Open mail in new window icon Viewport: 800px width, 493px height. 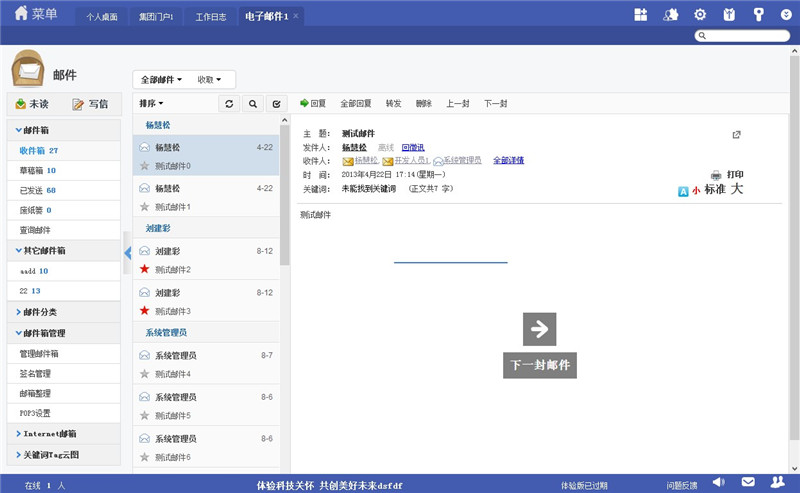(x=736, y=135)
